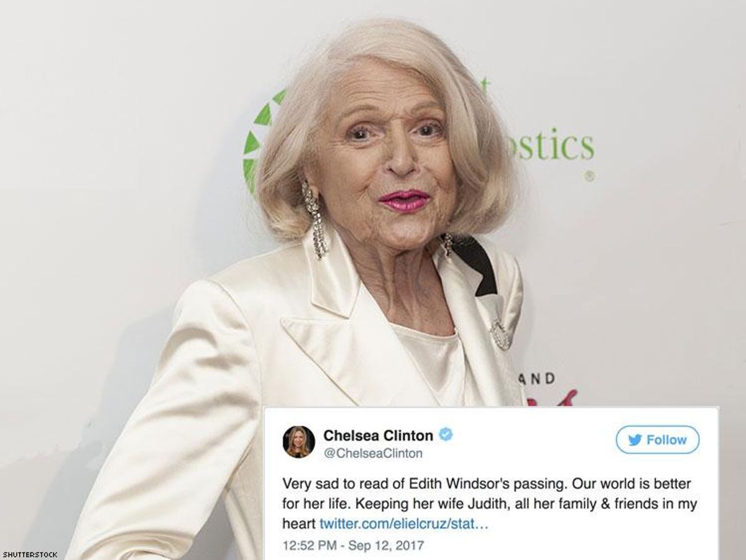
Task: Click the 12:52 PM - Sep 12, 2017 timestamp
Action: (x=353, y=546)
